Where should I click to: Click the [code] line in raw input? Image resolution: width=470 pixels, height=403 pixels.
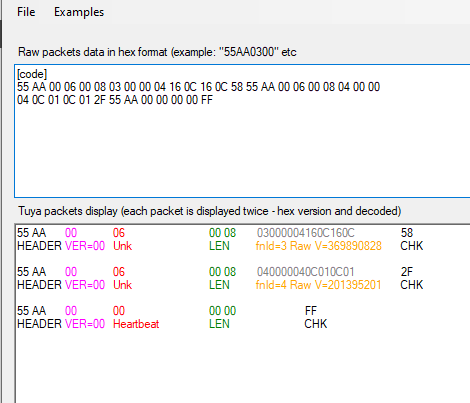point(32,74)
